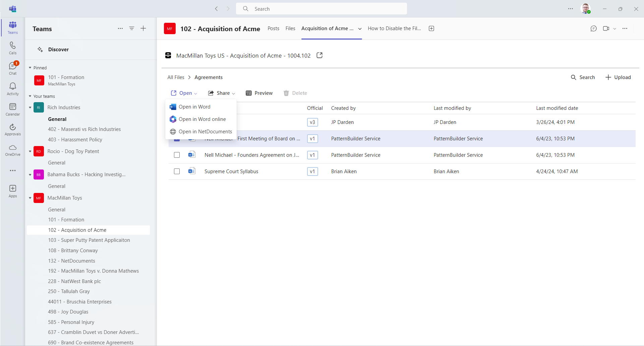Open the Activity feed

(12, 88)
